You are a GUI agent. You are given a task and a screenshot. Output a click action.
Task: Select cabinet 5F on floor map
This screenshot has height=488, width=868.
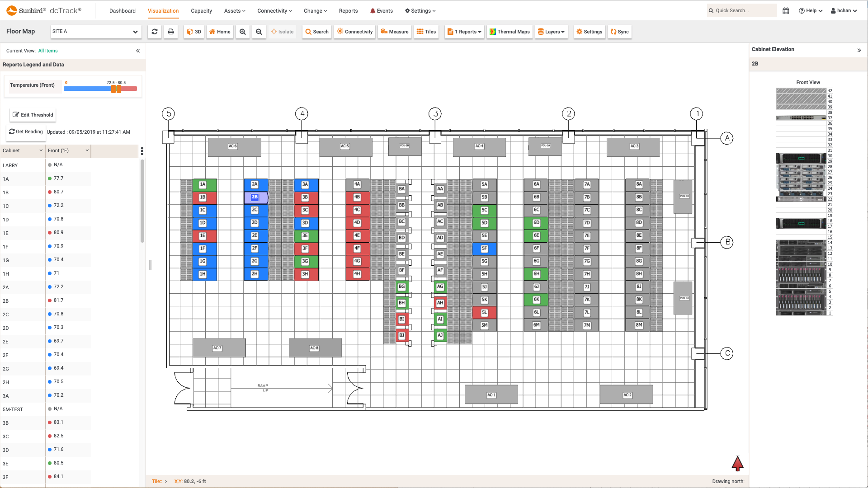[484, 249]
